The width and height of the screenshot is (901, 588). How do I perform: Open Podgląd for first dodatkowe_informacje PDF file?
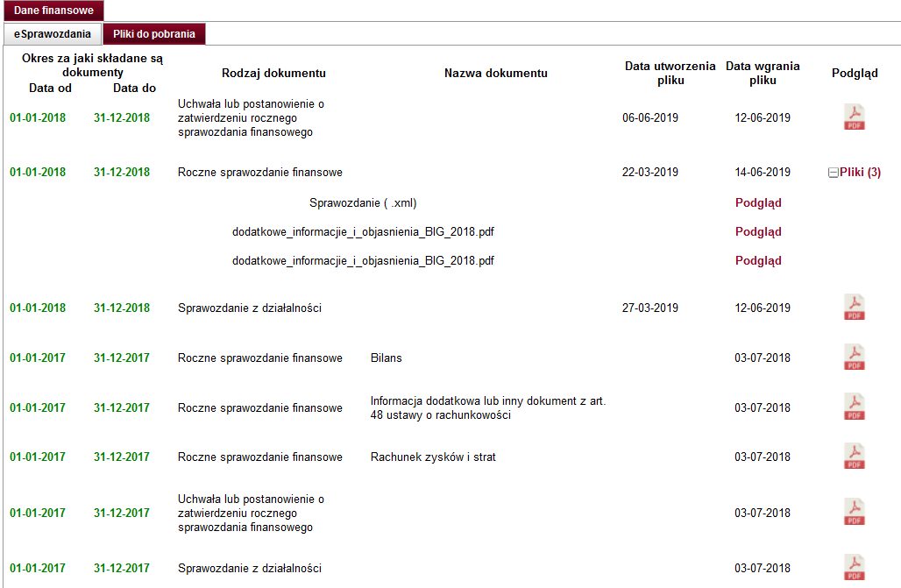[758, 231]
